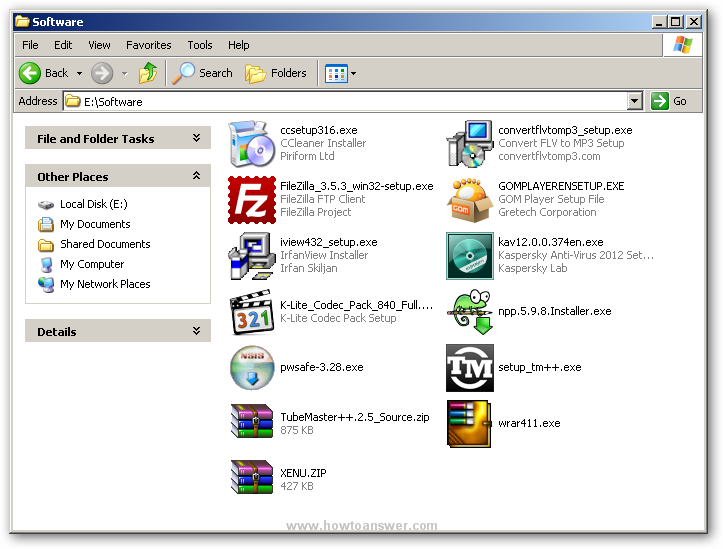Click the file name XENU.ZIP
The height and width of the screenshot is (549, 723).
(x=303, y=473)
